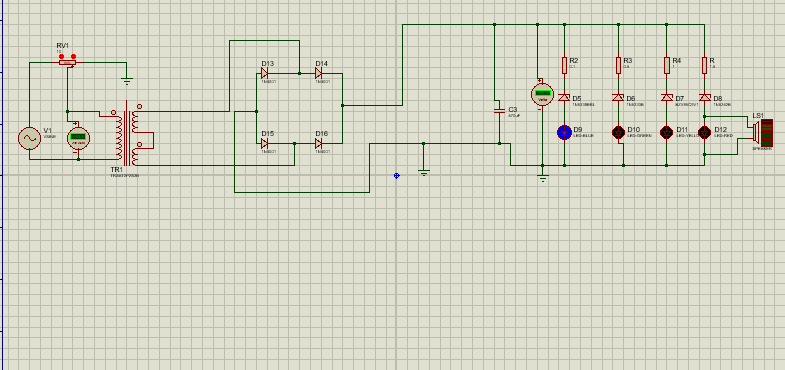
Task: Select the yellow LED D11
Action: tap(666, 133)
